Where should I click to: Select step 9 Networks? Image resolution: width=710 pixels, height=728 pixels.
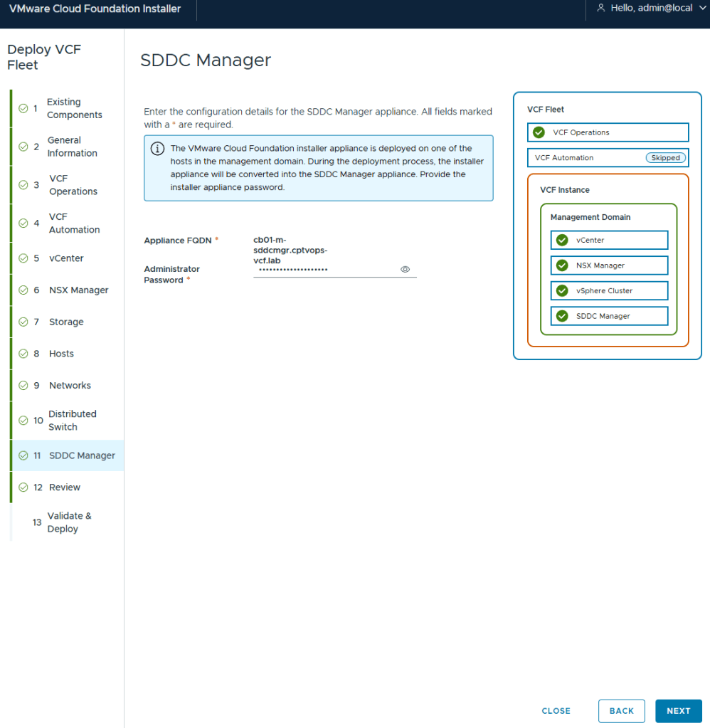[70, 385]
